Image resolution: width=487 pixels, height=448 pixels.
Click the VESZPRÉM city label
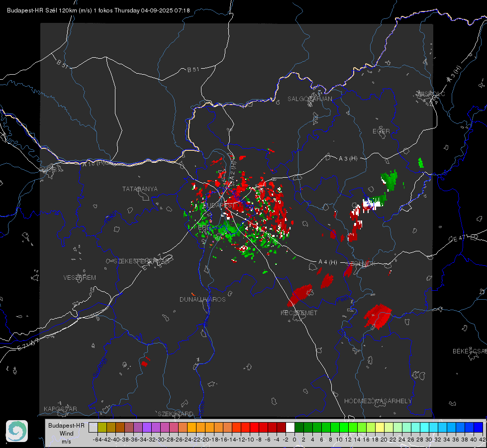(80, 278)
